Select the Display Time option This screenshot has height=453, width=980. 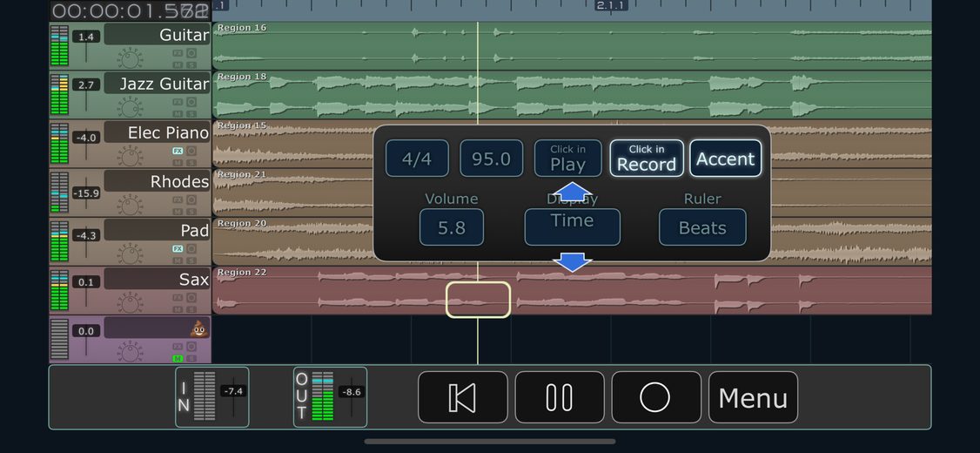(573, 227)
